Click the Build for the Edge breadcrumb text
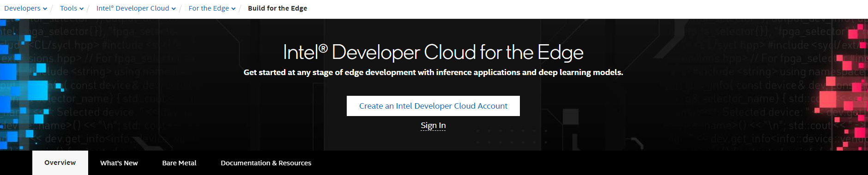The height and width of the screenshot is (175, 868). pyautogui.click(x=277, y=8)
